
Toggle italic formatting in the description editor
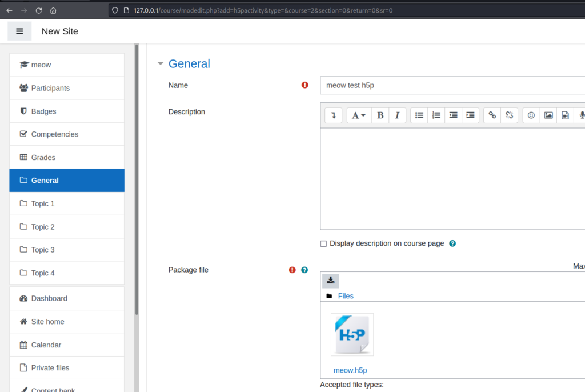397,115
